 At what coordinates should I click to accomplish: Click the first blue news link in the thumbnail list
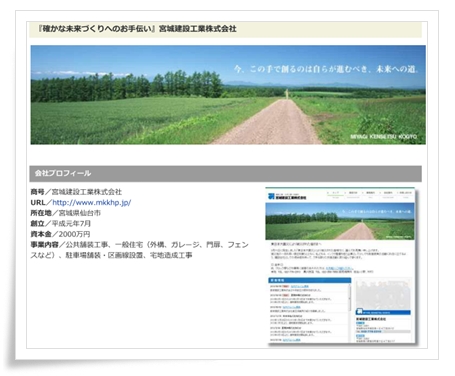point(300,286)
